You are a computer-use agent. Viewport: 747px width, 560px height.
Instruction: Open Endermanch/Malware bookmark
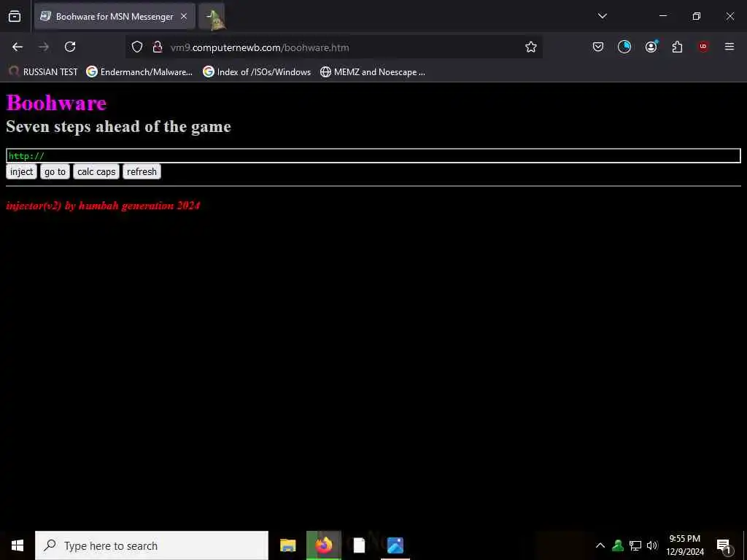pyautogui.click(x=139, y=72)
